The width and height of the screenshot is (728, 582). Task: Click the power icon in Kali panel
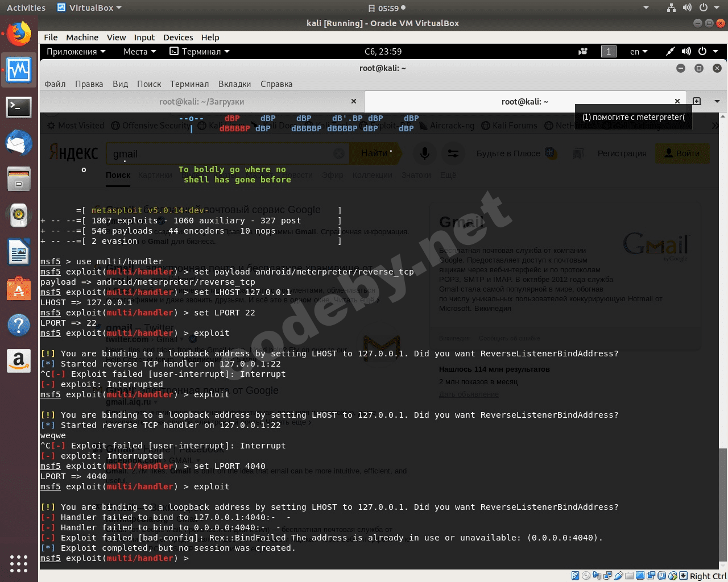(x=702, y=51)
